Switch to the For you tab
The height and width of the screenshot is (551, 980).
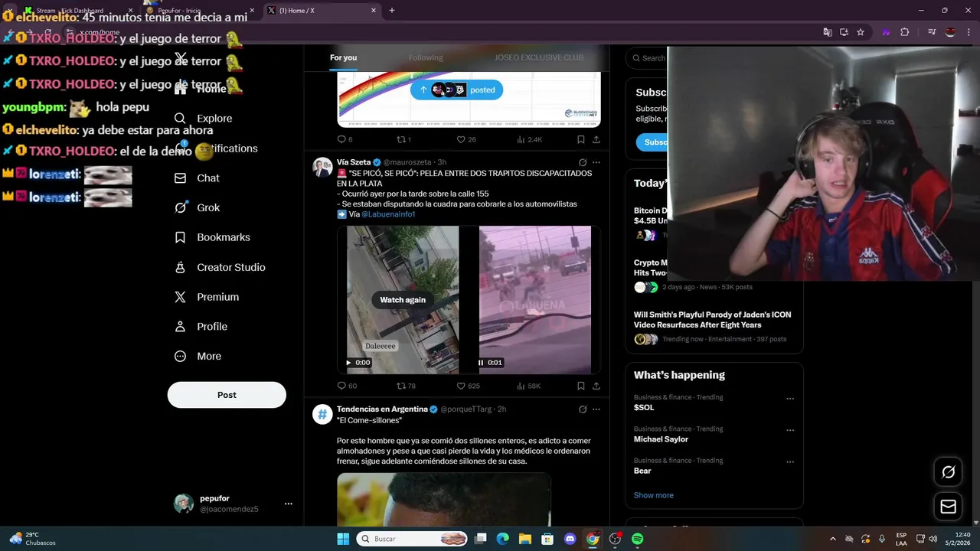pos(343,57)
